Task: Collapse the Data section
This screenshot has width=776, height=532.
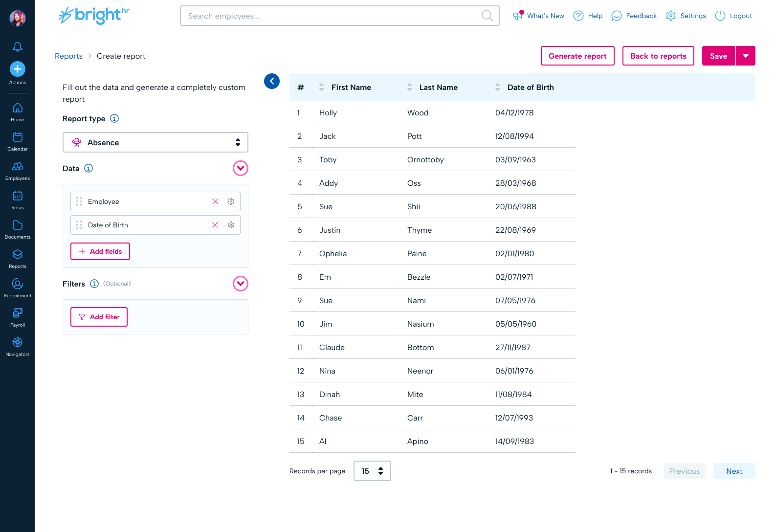Action: click(x=241, y=168)
